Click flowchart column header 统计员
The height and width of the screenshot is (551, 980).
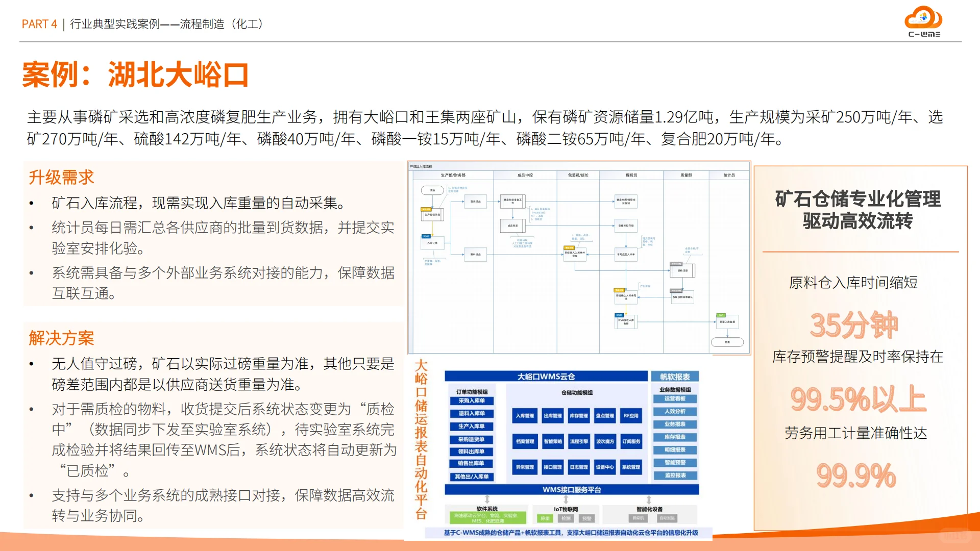click(x=729, y=175)
